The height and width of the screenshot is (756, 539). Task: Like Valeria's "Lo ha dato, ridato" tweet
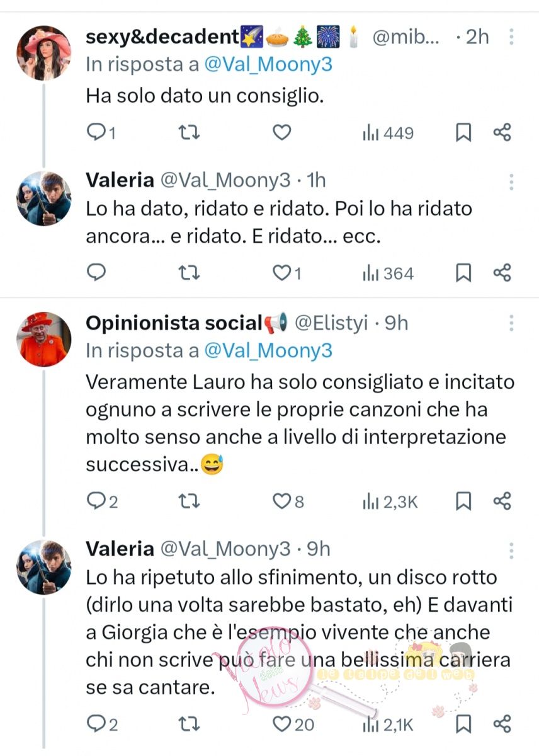[281, 273]
